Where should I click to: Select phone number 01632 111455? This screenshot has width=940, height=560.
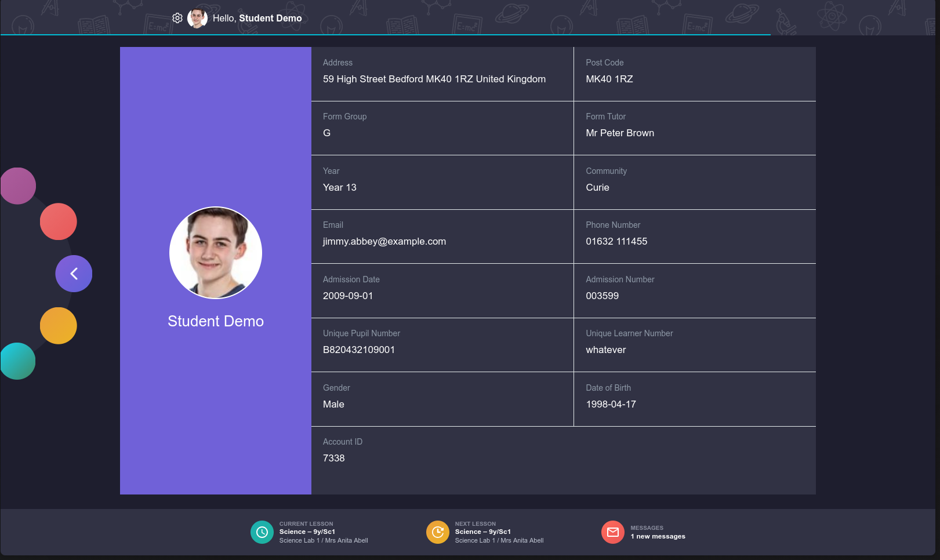click(616, 241)
